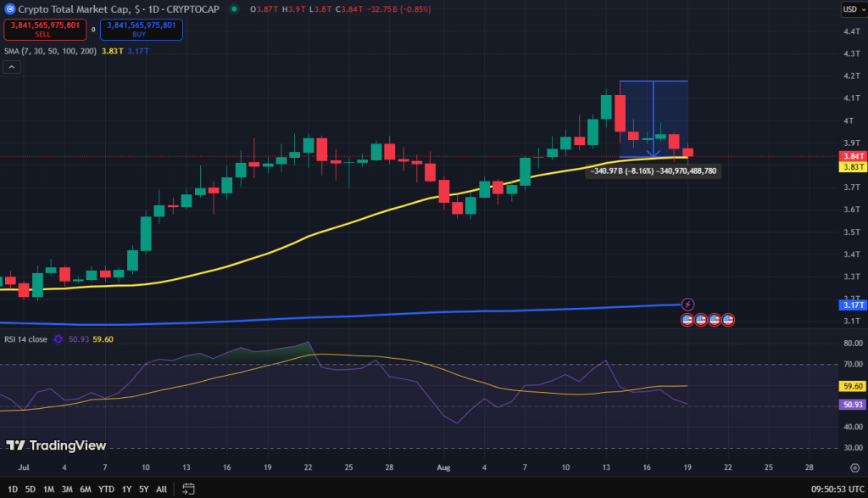Select the 5Y time range
This screenshot has height=498, width=868.
(144, 490)
